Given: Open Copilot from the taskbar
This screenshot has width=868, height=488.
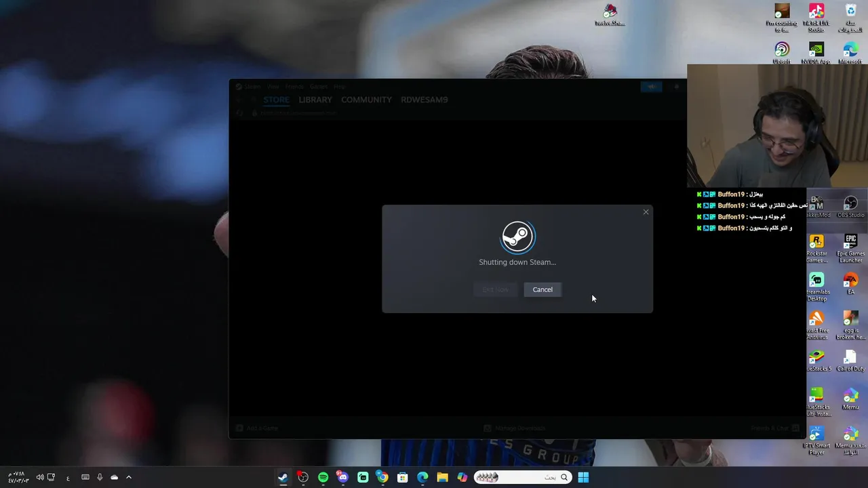Looking at the screenshot, I should [x=462, y=477].
